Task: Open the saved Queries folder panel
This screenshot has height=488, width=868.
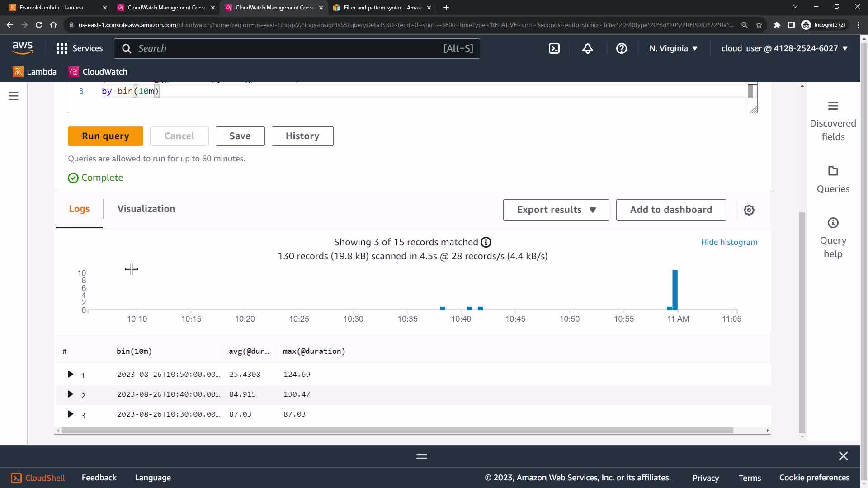Action: click(833, 179)
